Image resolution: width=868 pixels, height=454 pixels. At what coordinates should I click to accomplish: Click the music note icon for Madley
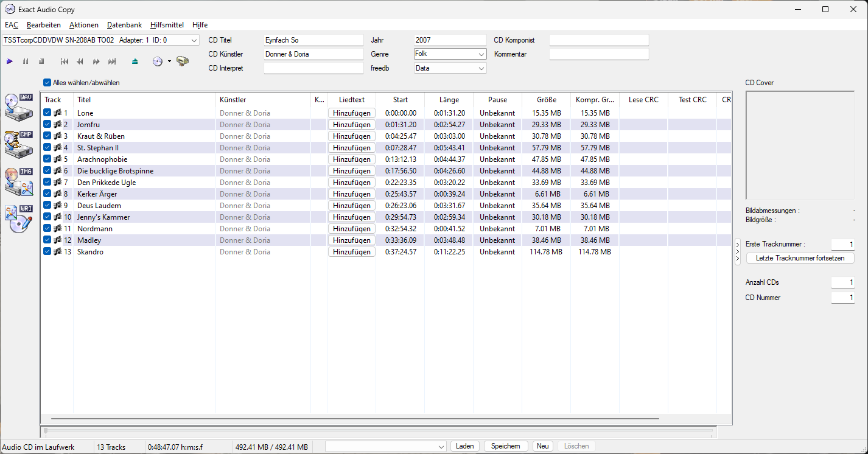[x=57, y=240]
